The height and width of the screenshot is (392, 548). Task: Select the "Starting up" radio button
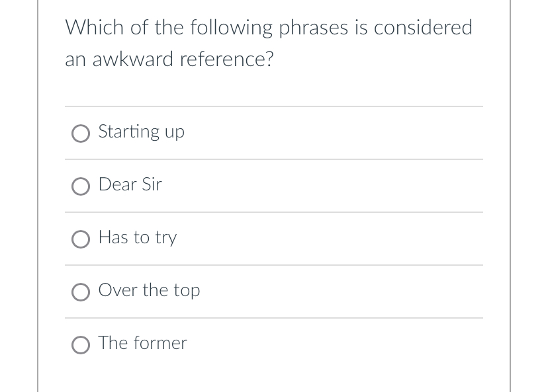click(81, 134)
